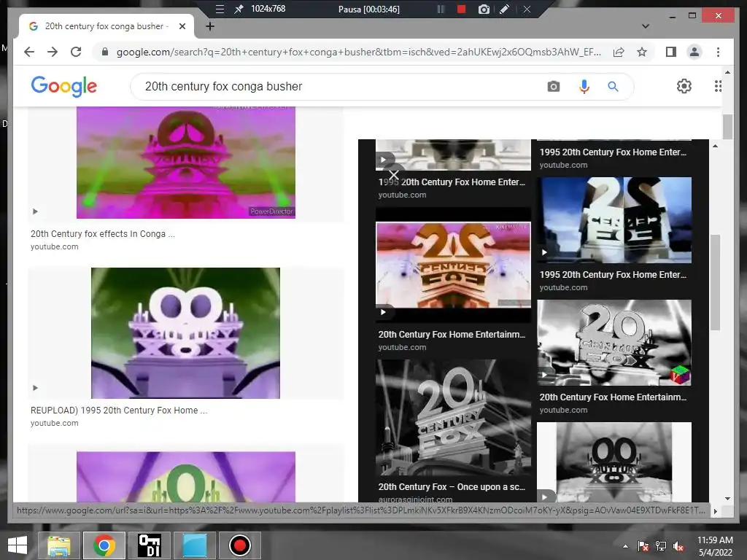Open the grayscale 00 Fox logo thumbnail
The height and width of the screenshot is (560, 747).
(614, 462)
